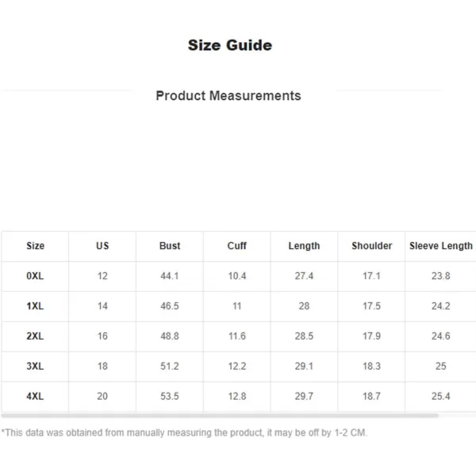This screenshot has width=476, height=476.
Task: Click the Product Measurements subtitle
Action: coord(228,96)
